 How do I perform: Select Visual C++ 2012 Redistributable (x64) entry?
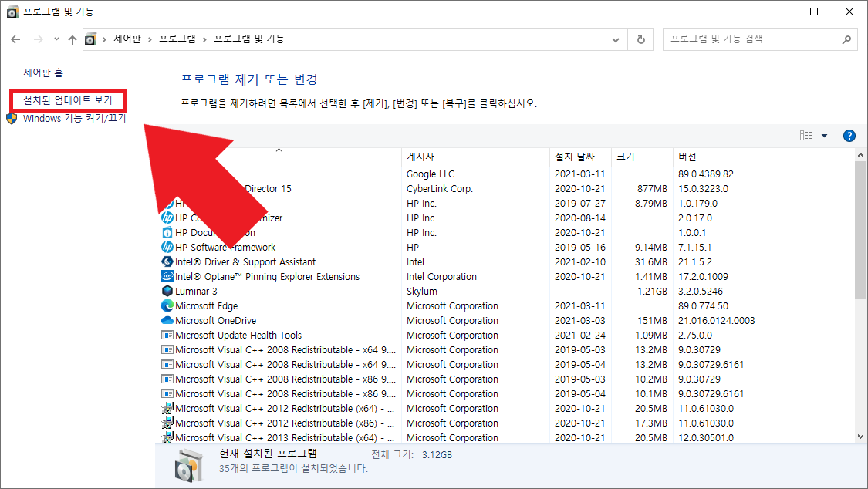(x=285, y=409)
